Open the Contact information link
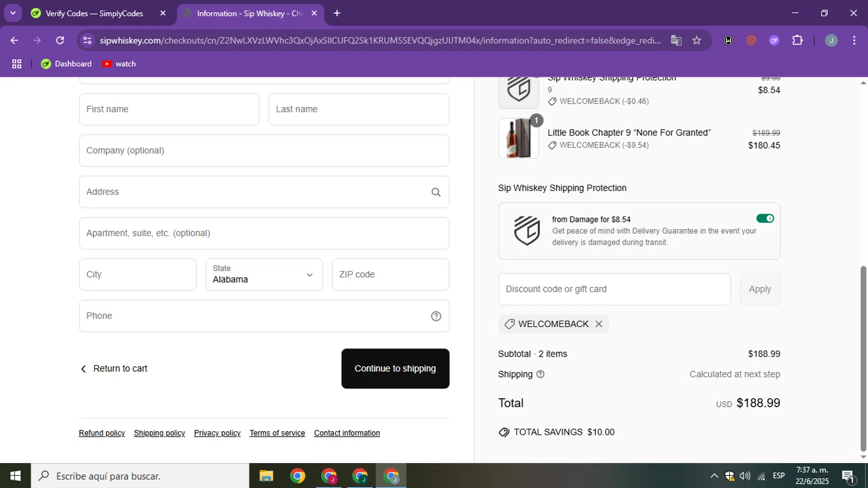 (x=347, y=433)
